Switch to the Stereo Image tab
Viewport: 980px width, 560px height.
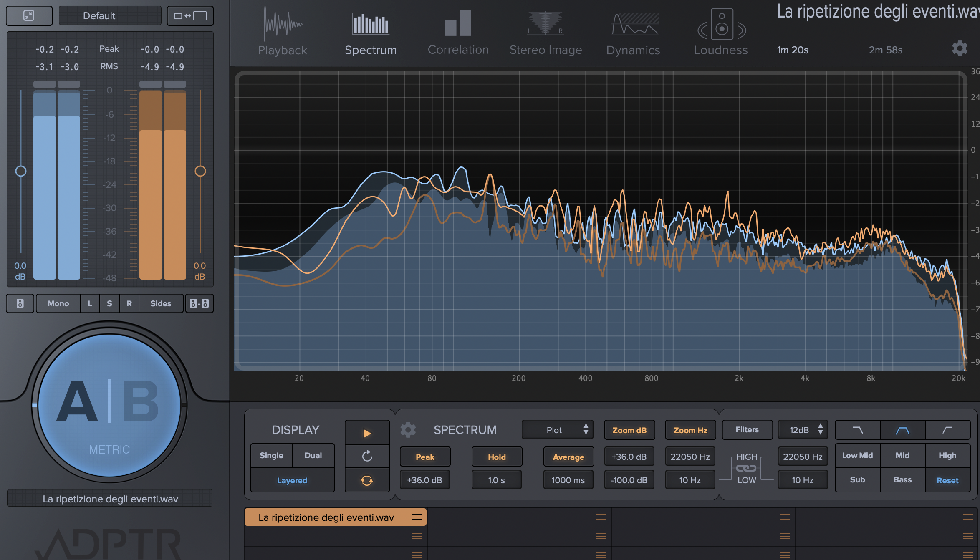tap(546, 33)
